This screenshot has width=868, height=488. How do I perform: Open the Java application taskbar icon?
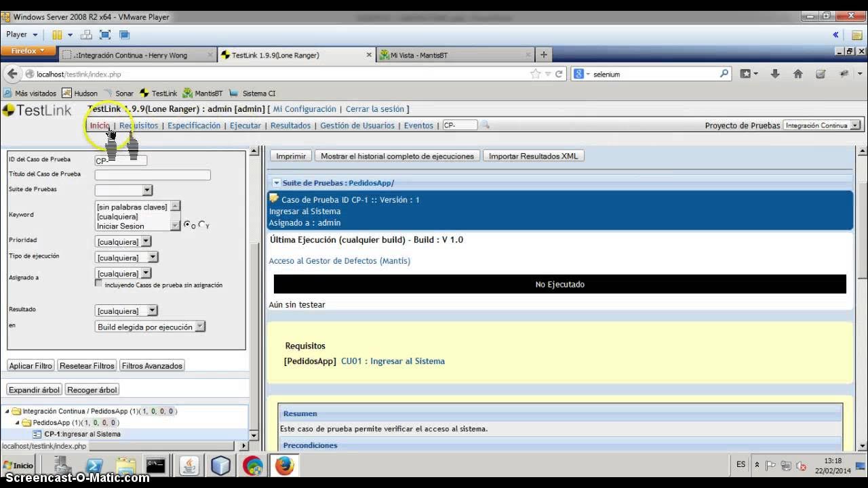[x=189, y=466]
